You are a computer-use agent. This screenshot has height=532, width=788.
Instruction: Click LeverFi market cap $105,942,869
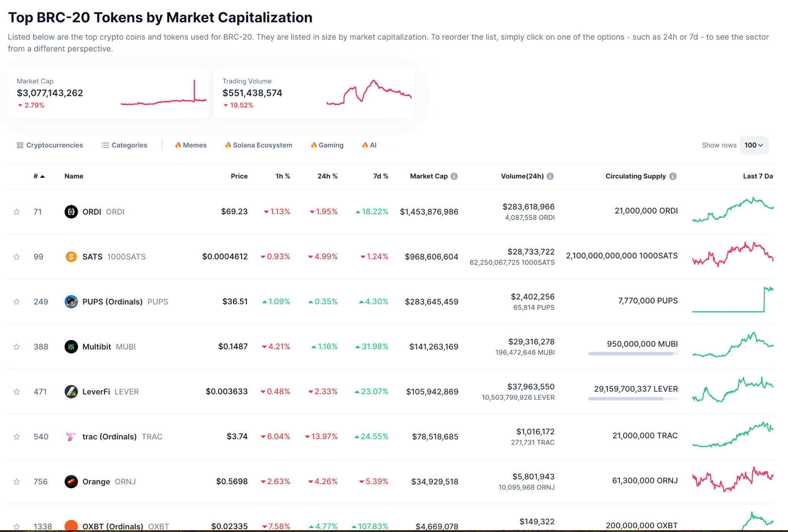432,392
